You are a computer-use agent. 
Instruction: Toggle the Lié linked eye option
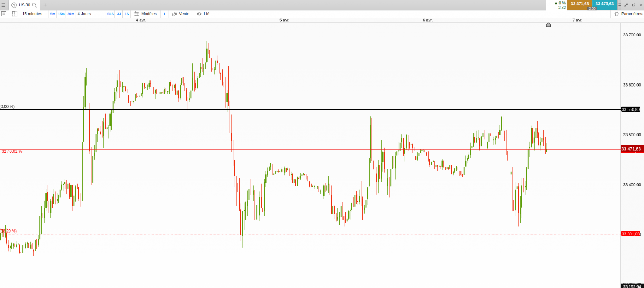(203, 14)
